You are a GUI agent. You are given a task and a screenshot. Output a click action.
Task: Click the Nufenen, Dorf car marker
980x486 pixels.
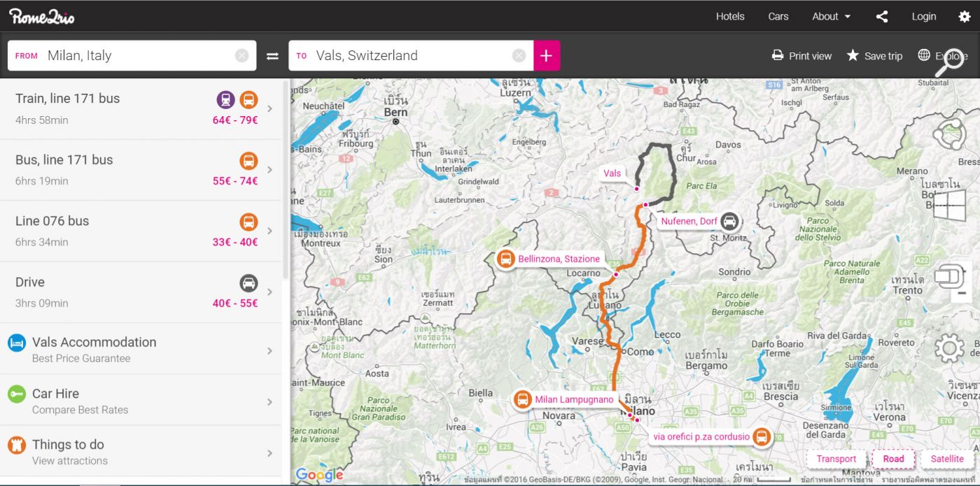(729, 222)
